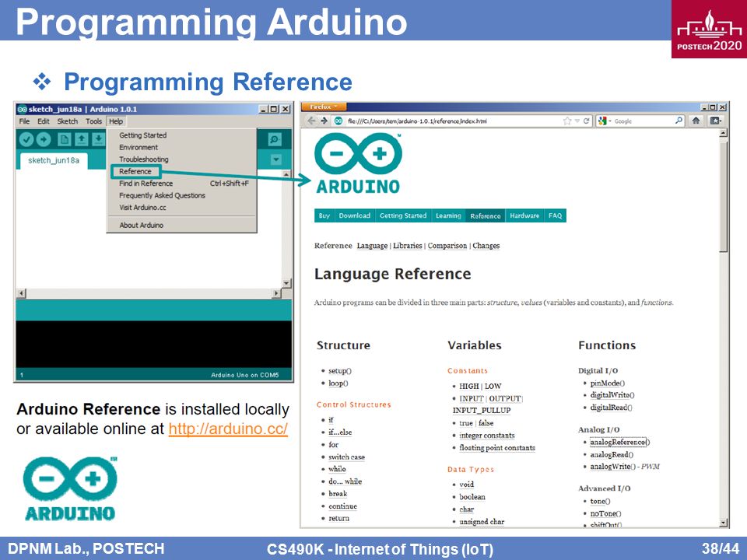Click Getting Started tab on Arduino page
Screen dimensions: 747x560
(x=403, y=215)
